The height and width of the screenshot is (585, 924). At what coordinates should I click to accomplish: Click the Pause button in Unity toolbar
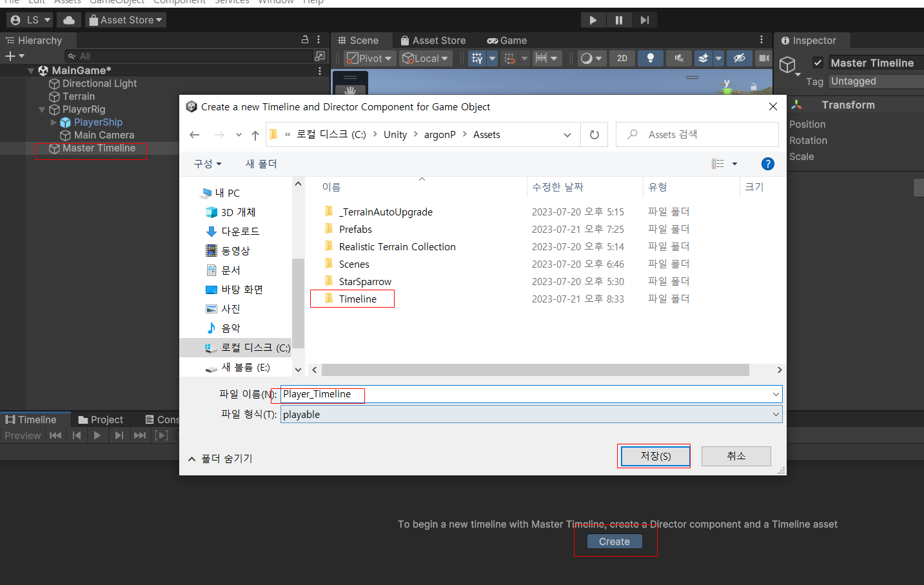click(x=618, y=20)
